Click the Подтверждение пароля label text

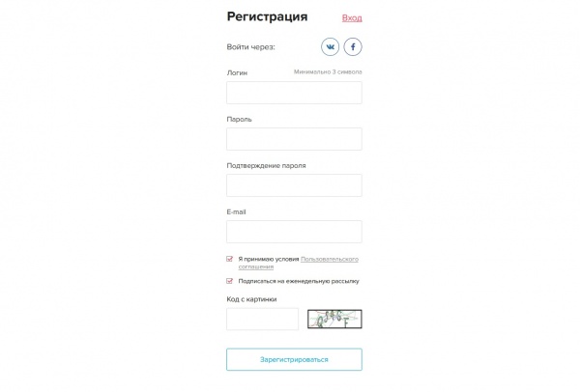pyautogui.click(x=266, y=165)
